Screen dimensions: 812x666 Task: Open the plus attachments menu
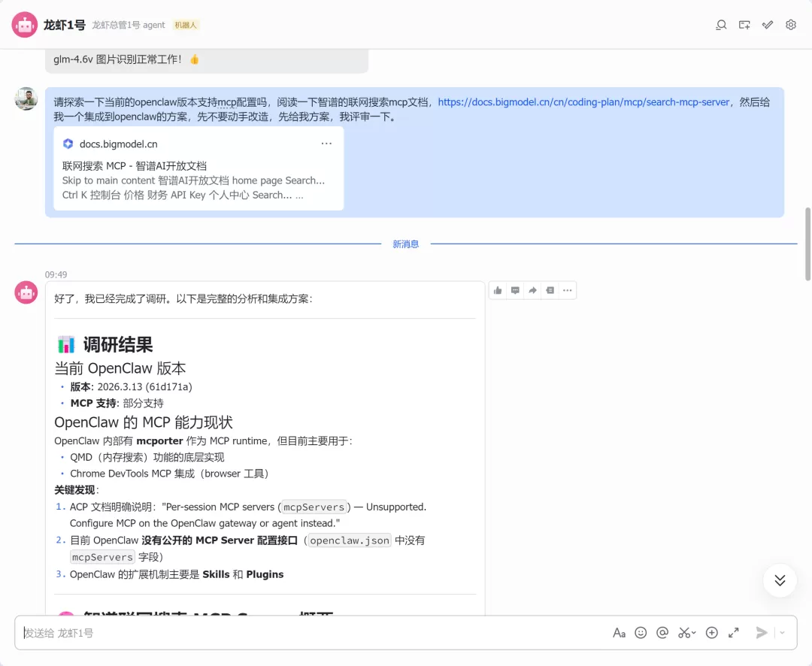point(712,633)
